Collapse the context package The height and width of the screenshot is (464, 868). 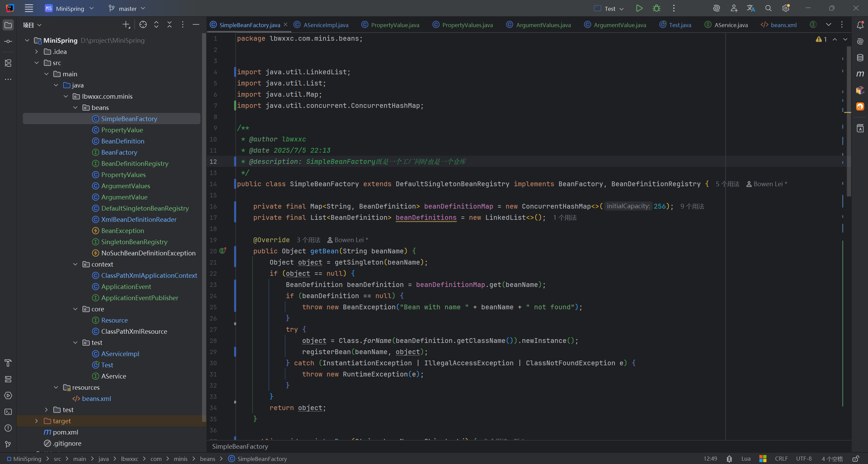pos(75,264)
